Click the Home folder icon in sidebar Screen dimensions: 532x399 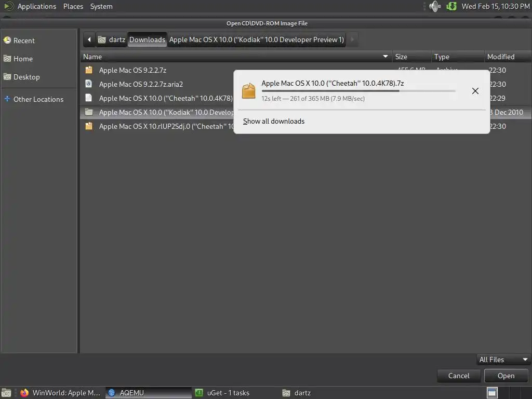coord(7,59)
